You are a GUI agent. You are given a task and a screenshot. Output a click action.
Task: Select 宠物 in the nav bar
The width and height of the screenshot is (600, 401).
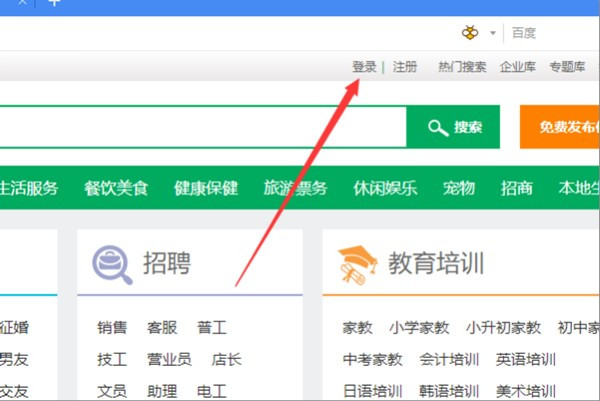[x=459, y=188]
